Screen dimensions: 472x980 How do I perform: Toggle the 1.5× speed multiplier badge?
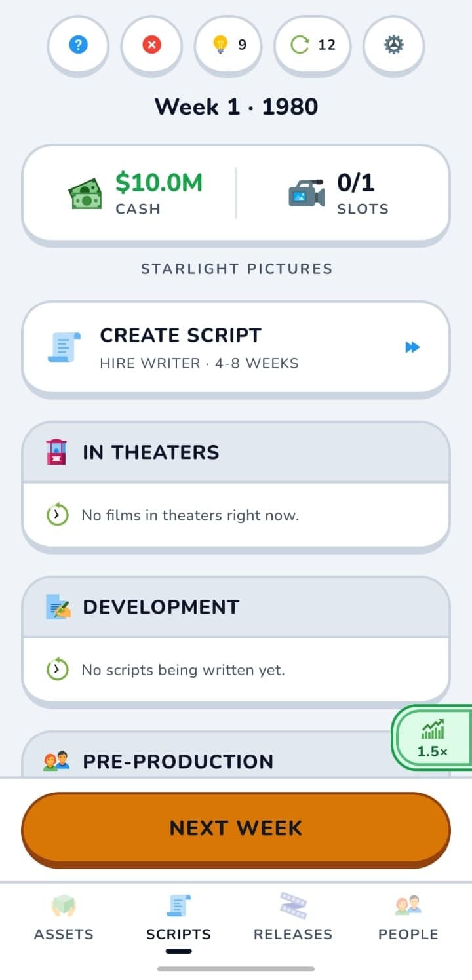click(432, 737)
